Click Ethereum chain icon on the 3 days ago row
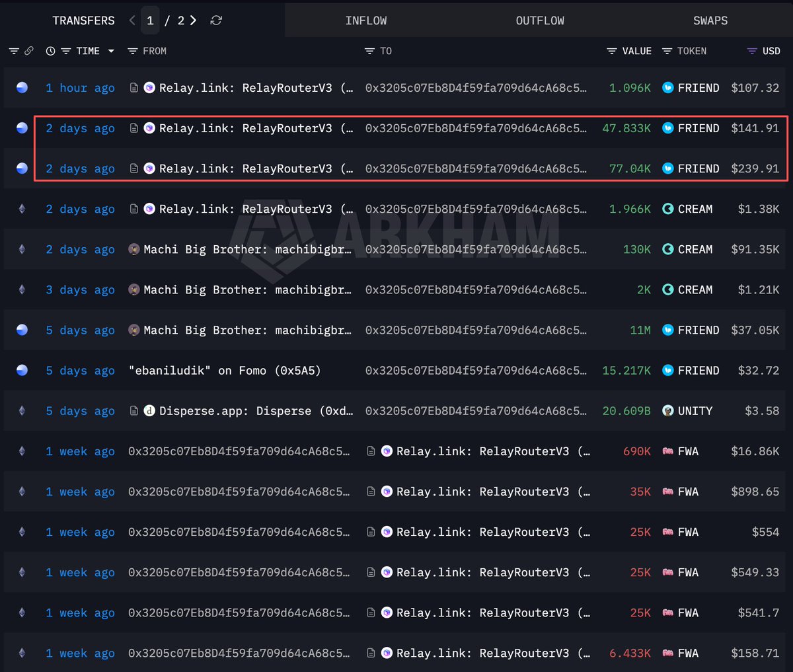This screenshot has width=793, height=672. click(22, 289)
